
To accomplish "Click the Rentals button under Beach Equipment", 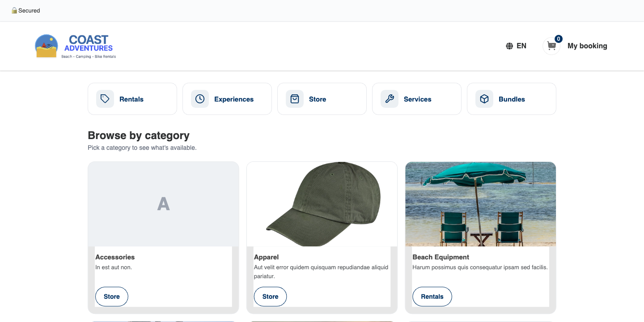I will pos(432,297).
